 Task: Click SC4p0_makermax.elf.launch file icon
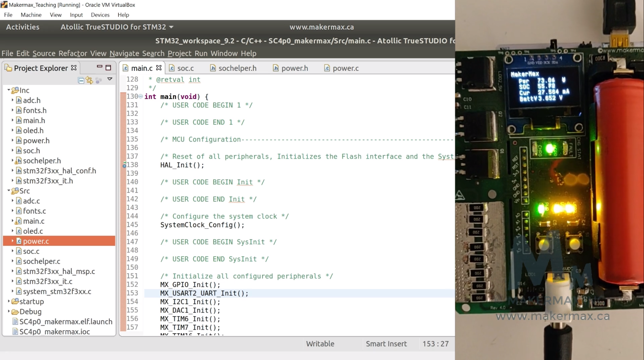click(x=15, y=321)
